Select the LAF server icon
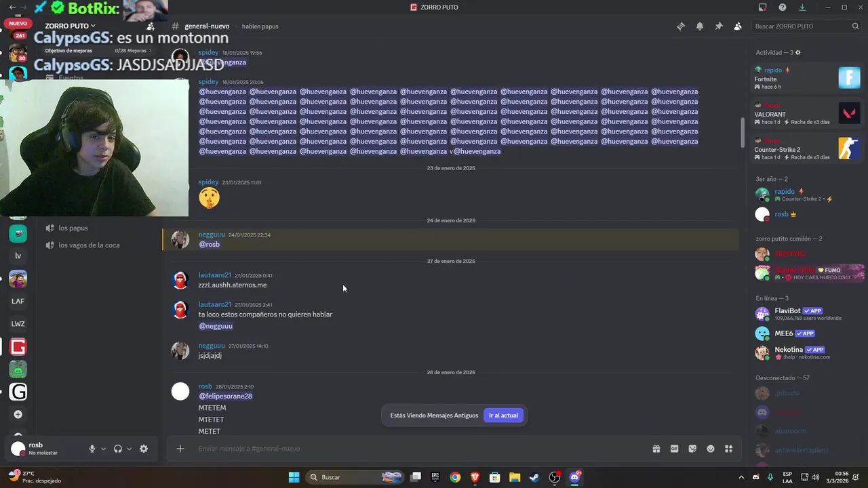This screenshot has width=868, height=488. [x=18, y=301]
